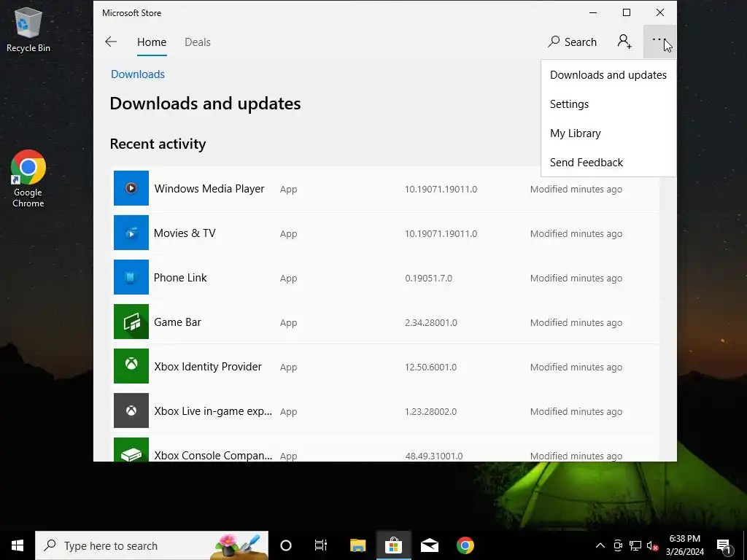Click the Downloads breadcrumb link
747x560 pixels.
click(138, 74)
